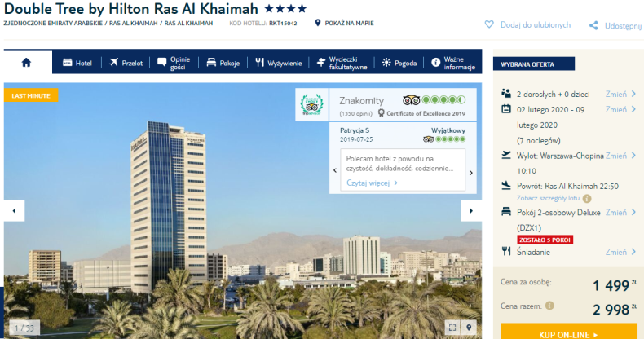Change number of travelers via Zmień
The height and width of the screenshot is (339, 644).
pyautogui.click(x=620, y=94)
